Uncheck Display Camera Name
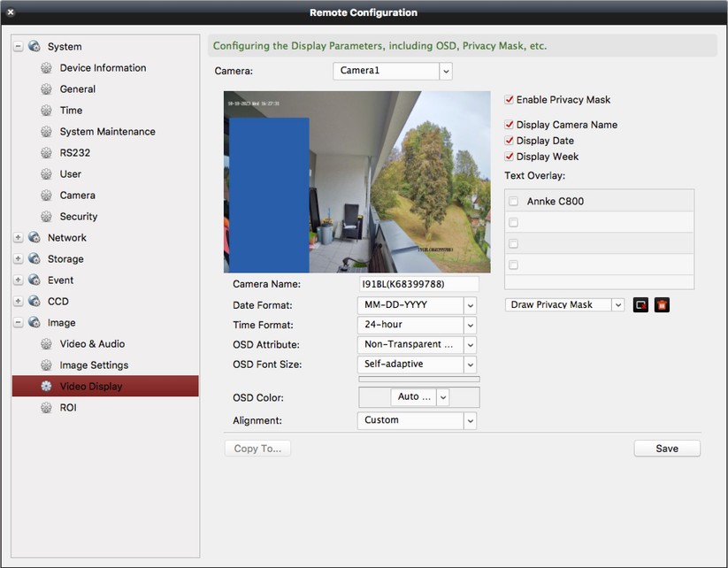The image size is (728, 568). click(x=510, y=125)
